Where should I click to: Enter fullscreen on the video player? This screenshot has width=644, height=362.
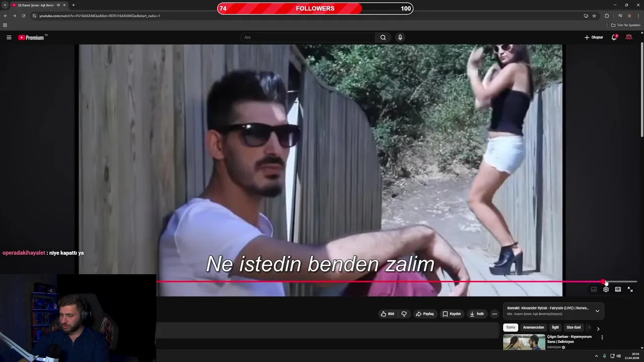click(x=630, y=290)
